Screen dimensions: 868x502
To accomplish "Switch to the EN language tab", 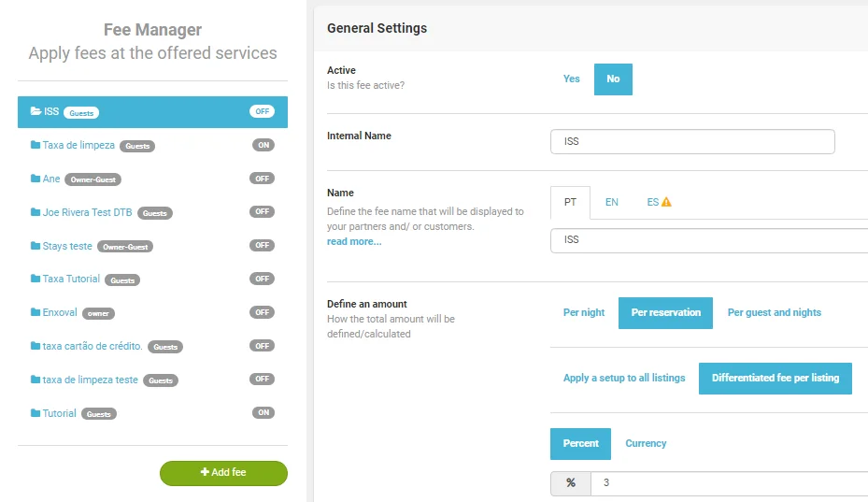I will pos(612,202).
